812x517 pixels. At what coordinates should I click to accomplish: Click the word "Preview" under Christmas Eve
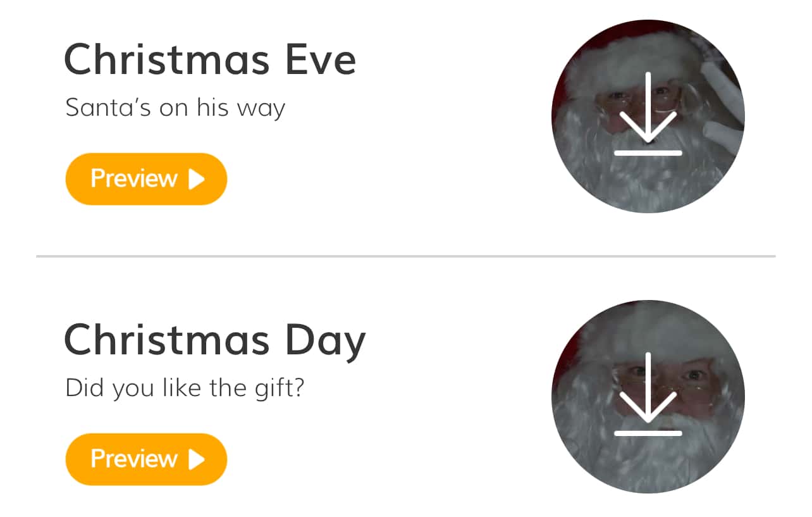134,179
